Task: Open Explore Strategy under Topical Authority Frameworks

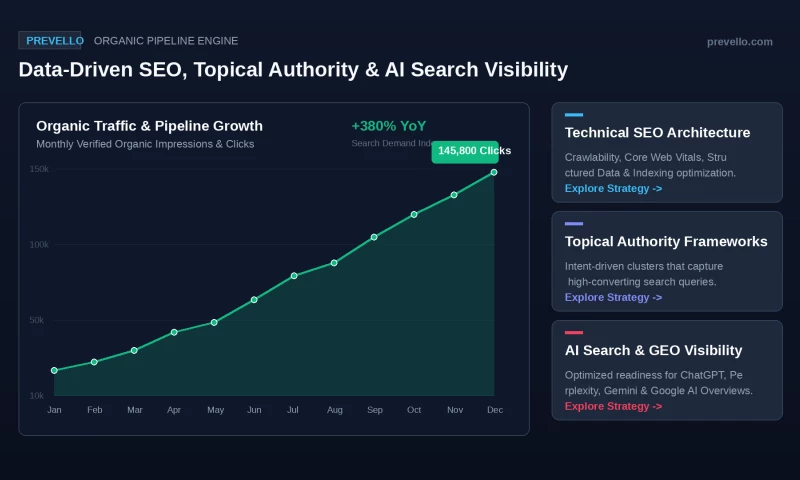Action: (x=613, y=297)
